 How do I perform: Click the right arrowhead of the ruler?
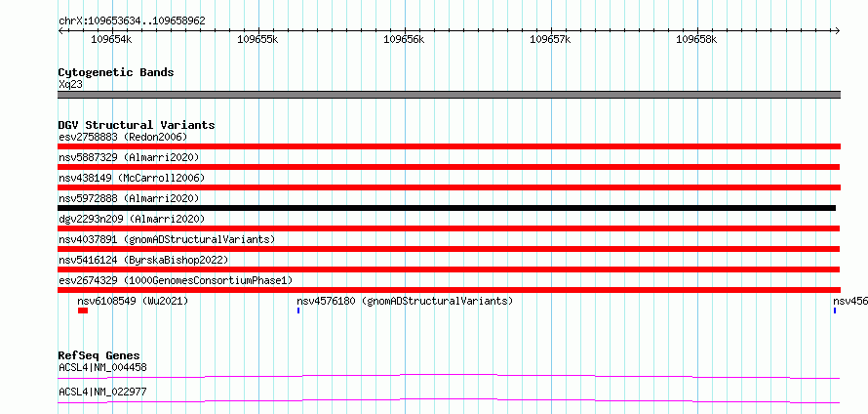pyautogui.click(x=838, y=30)
